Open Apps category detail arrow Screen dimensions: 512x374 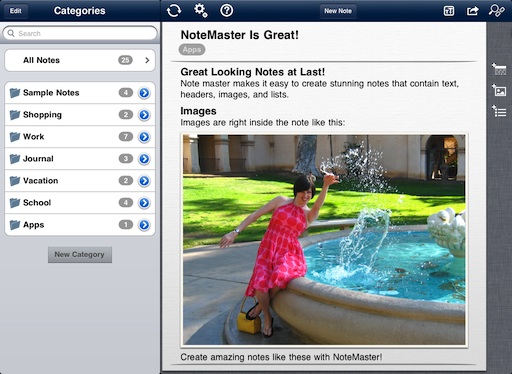tap(144, 225)
